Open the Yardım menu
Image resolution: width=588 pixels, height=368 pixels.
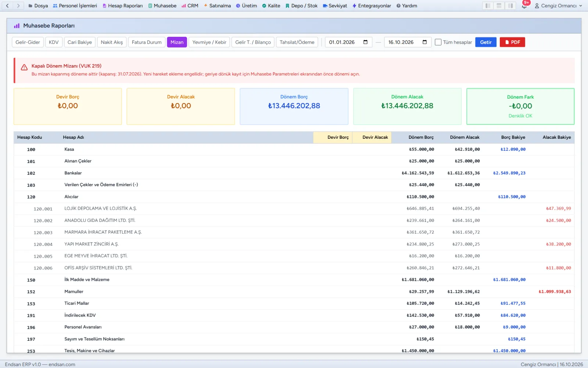click(407, 6)
